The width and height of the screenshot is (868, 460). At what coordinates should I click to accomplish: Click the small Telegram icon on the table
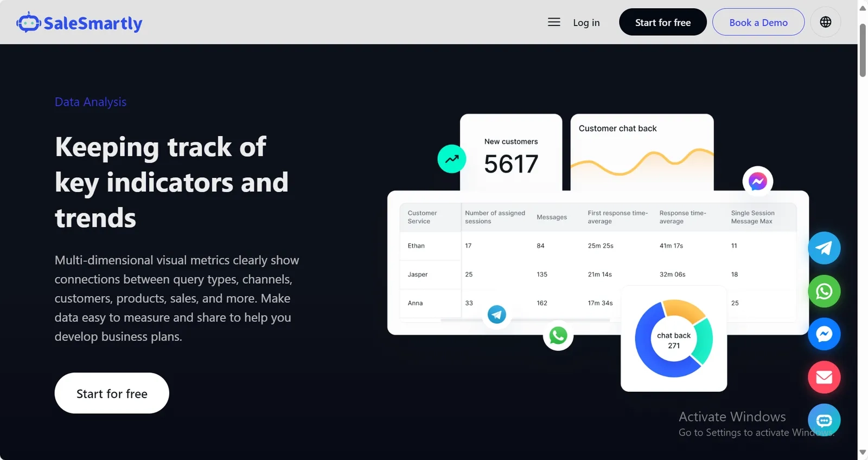point(497,314)
